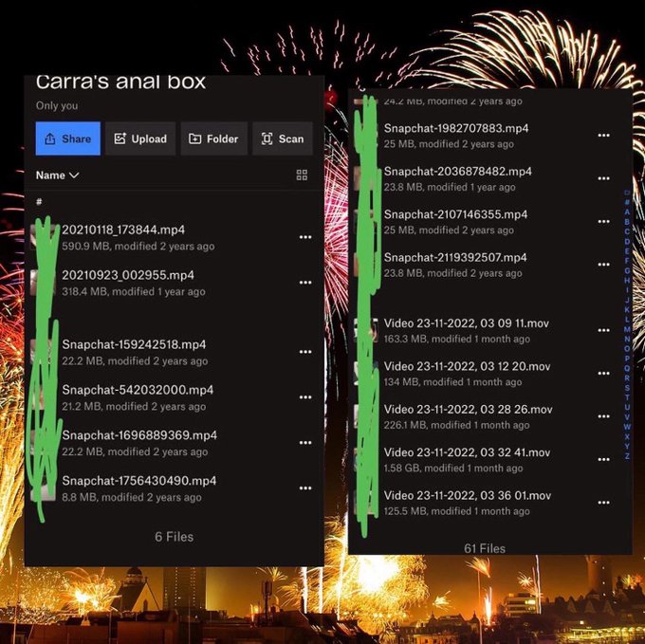Open file Snapchat-2119392507.mp4
The height and width of the screenshot is (644, 645).
(484, 265)
